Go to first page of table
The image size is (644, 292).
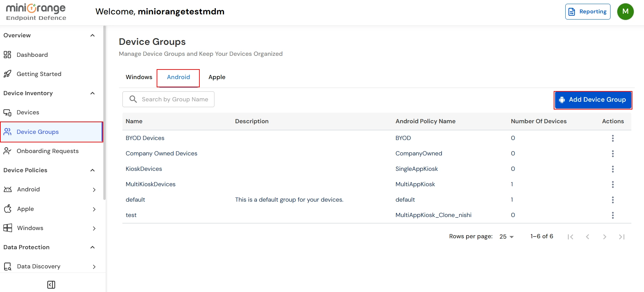tap(570, 237)
